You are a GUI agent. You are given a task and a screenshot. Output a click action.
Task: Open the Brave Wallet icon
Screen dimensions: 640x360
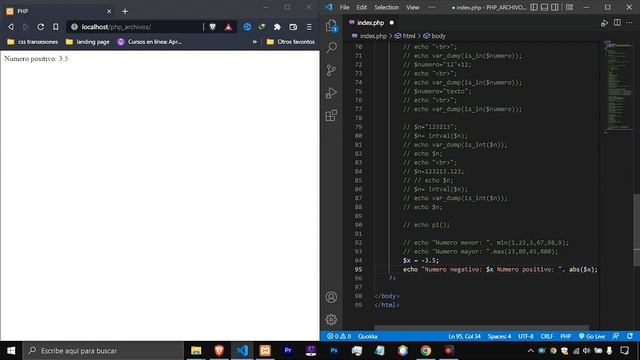pyautogui.click(x=293, y=27)
